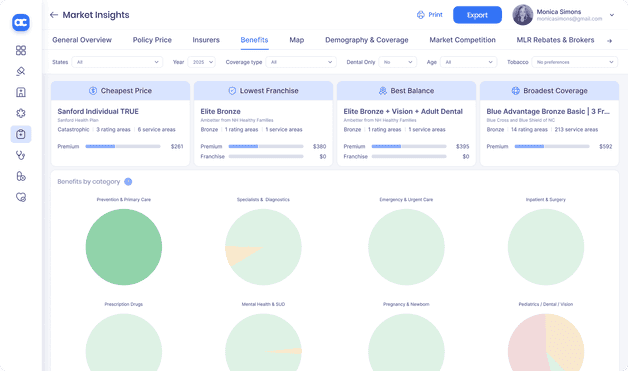The image size is (628, 371).
Task: Open the Tobacco preferences dropdown
Action: click(574, 62)
